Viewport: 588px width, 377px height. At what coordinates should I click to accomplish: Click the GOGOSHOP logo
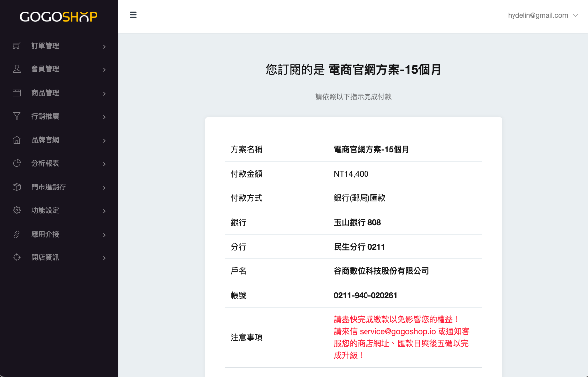point(59,16)
